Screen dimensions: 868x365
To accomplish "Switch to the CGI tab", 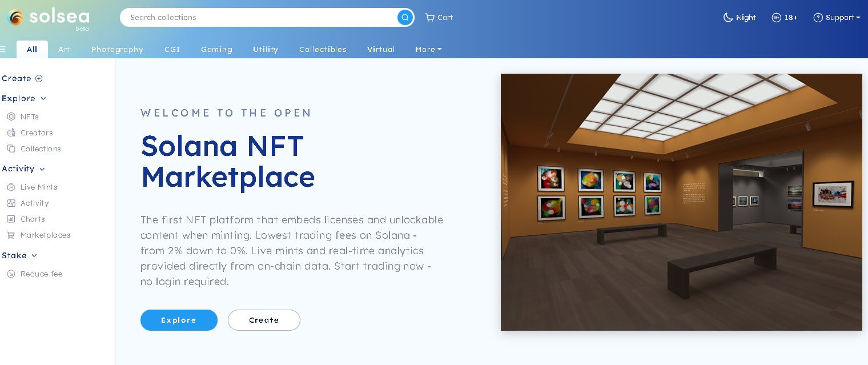I will (x=172, y=50).
